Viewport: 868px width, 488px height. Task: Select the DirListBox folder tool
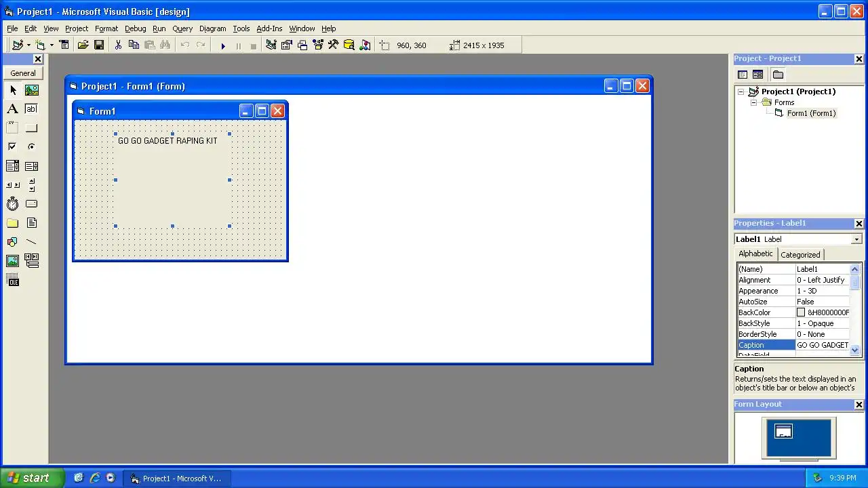point(13,223)
